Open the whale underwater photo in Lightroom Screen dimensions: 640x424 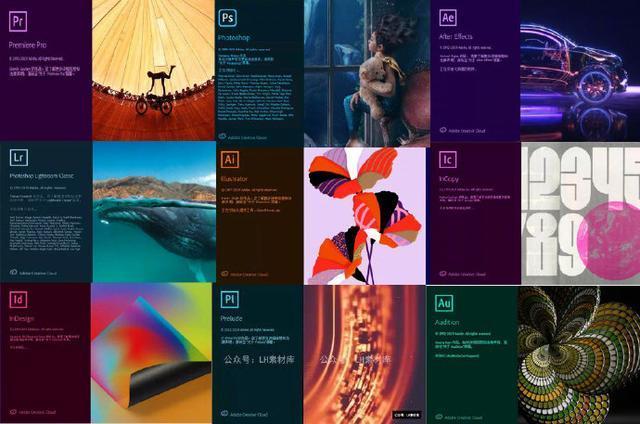click(154, 212)
